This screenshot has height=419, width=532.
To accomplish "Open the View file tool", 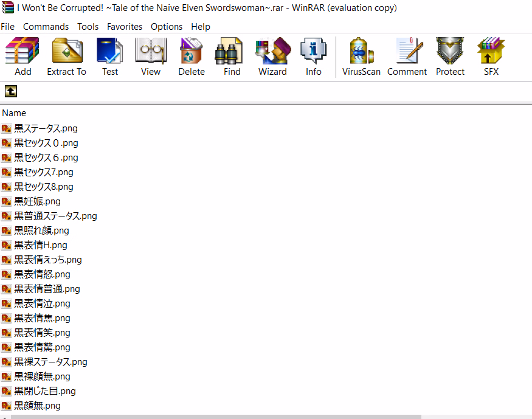I will click(151, 51).
